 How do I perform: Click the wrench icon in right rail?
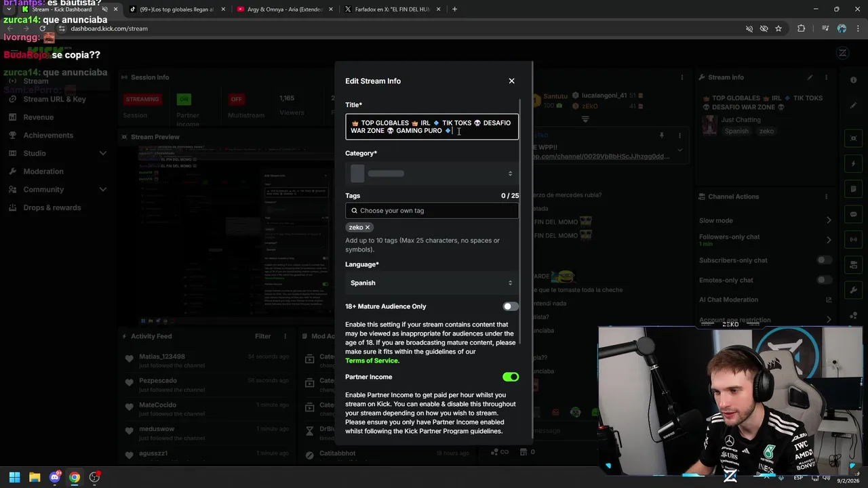[853, 290]
